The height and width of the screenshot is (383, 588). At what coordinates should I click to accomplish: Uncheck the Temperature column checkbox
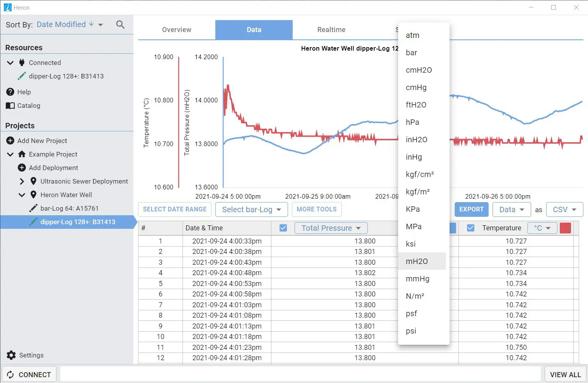pos(470,228)
